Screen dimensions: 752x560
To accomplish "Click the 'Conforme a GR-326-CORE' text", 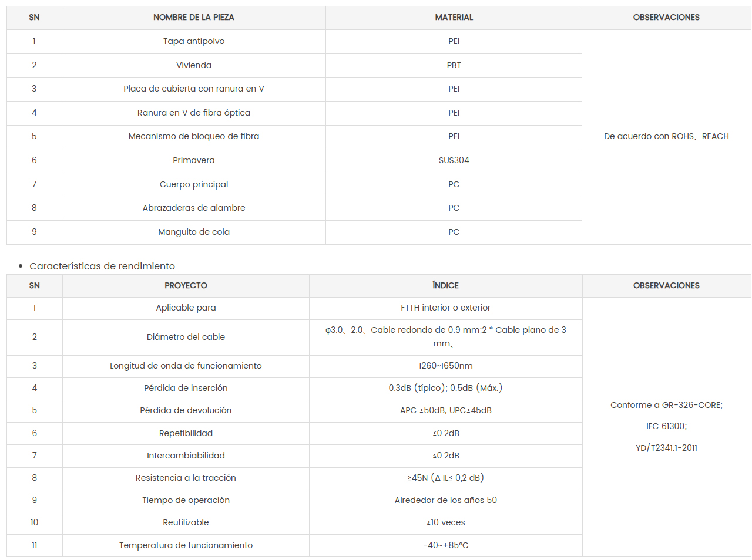I will tap(666, 405).
